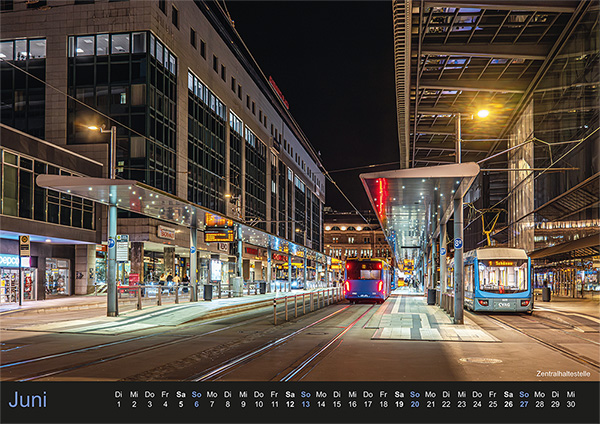Click the red rooftop sign on the building
600x424 pixels.
(279, 92)
